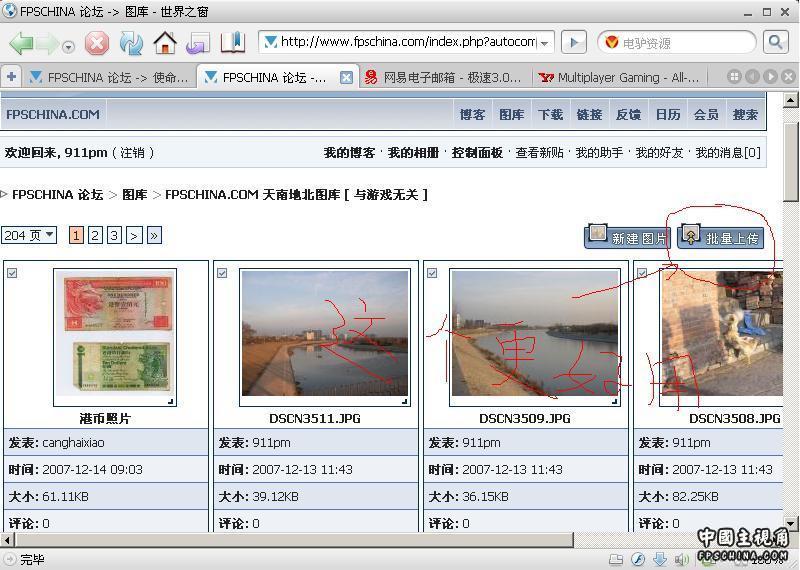Toggle checkbox for DSCN3509.JPG
This screenshot has width=800, height=570.
point(432,273)
